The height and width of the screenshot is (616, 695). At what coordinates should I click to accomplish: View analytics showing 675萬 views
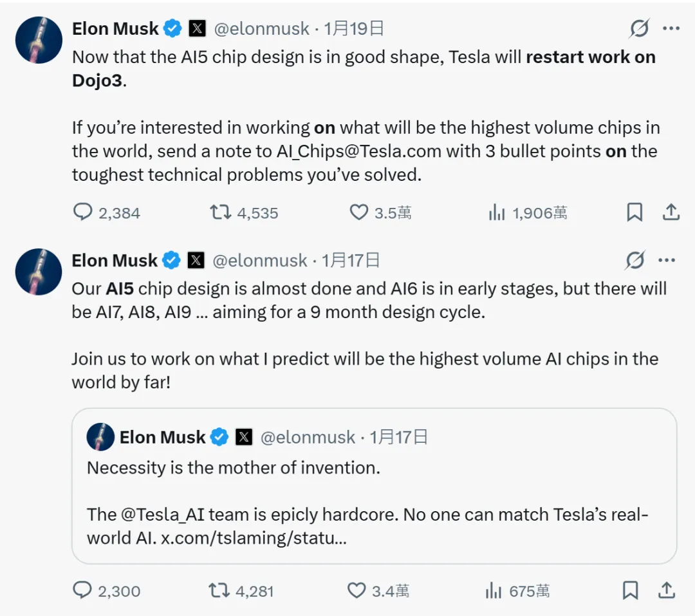pyautogui.click(x=494, y=590)
